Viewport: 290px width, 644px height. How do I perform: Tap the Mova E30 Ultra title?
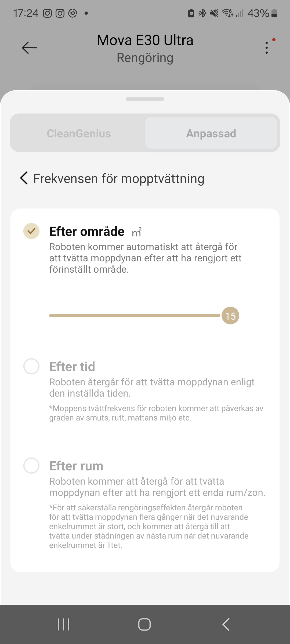(x=145, y=40)
